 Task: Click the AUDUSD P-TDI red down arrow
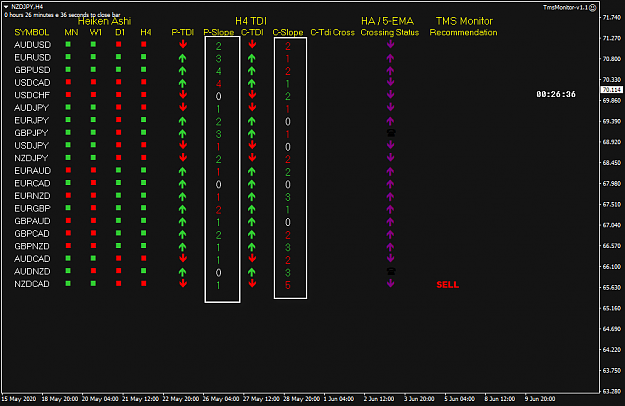[x=183, y=44]
